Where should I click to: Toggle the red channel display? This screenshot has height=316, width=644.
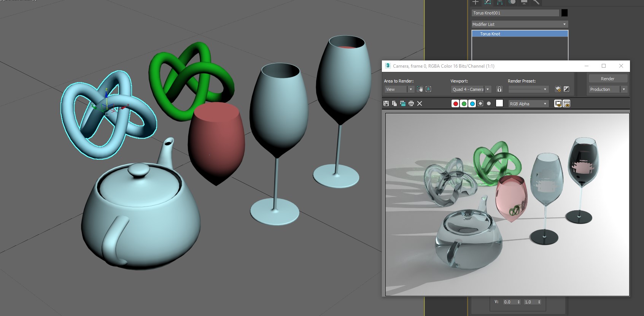tap(455, 103)
